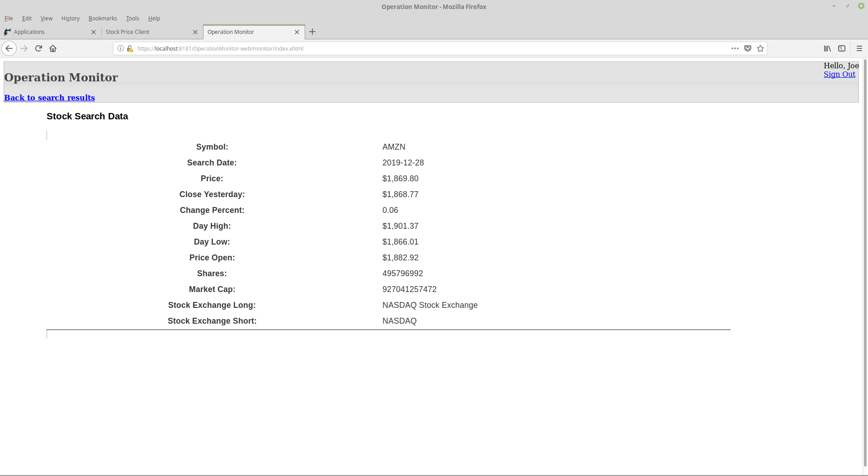Click the Stock Search Data heading

87,116
